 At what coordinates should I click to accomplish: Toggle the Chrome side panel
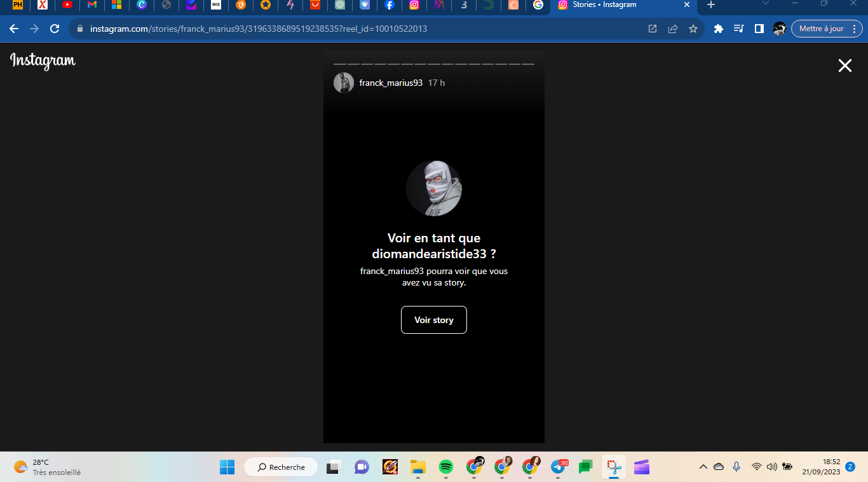click(759, 29)
